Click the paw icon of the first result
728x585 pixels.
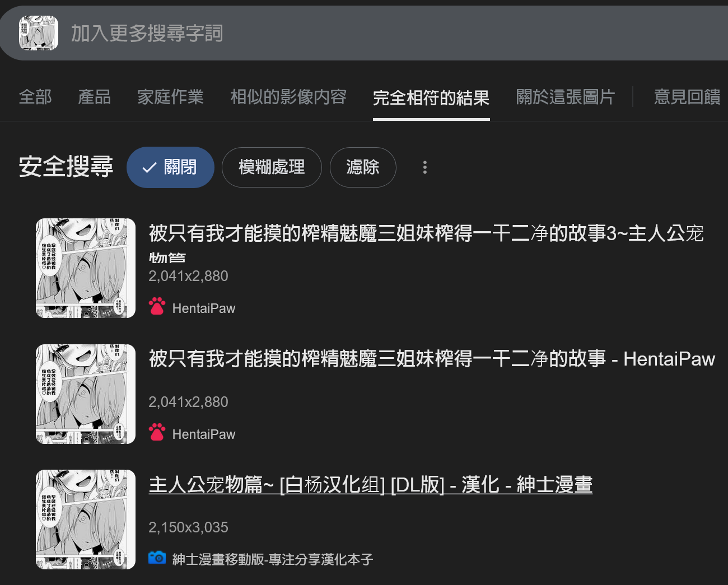(157, 306)
